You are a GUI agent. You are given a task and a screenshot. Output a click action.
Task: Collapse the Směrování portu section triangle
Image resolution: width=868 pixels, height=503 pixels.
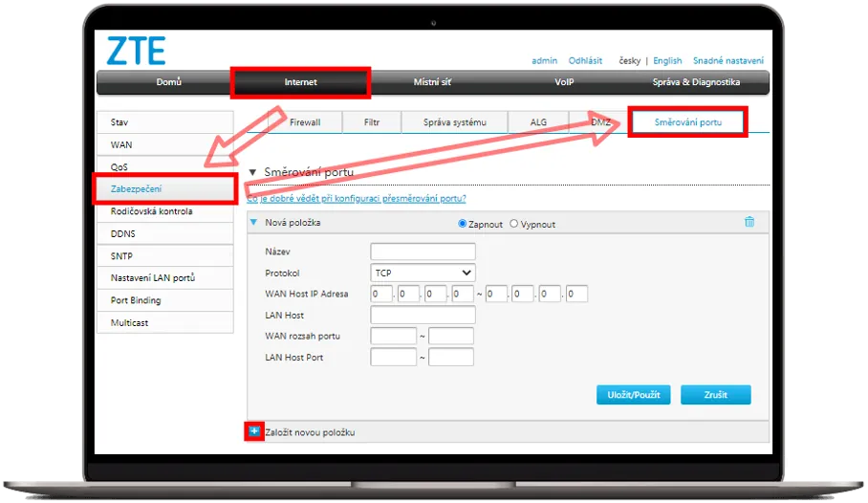tap(253, 172)
